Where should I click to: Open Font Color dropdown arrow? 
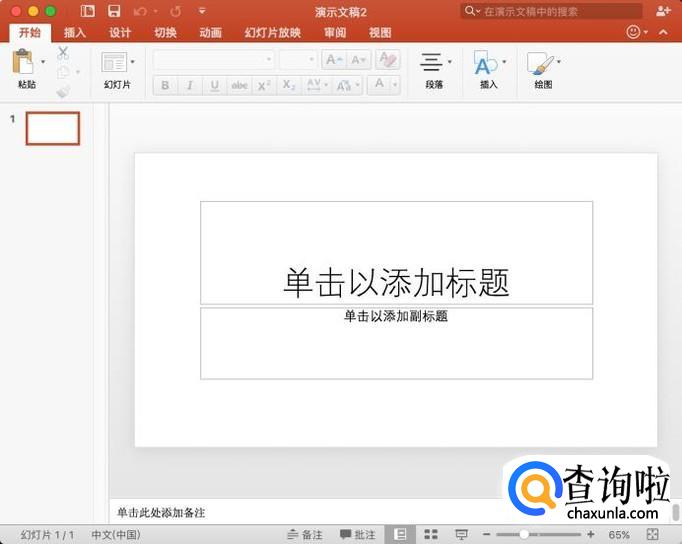pyautogui.click(x=395, y=84)
